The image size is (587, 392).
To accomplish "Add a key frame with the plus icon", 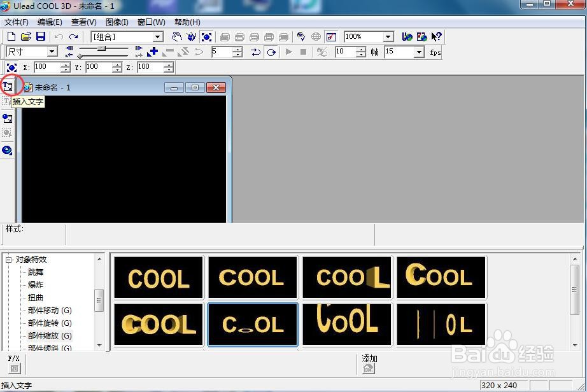I will click(x=152, y=52).
